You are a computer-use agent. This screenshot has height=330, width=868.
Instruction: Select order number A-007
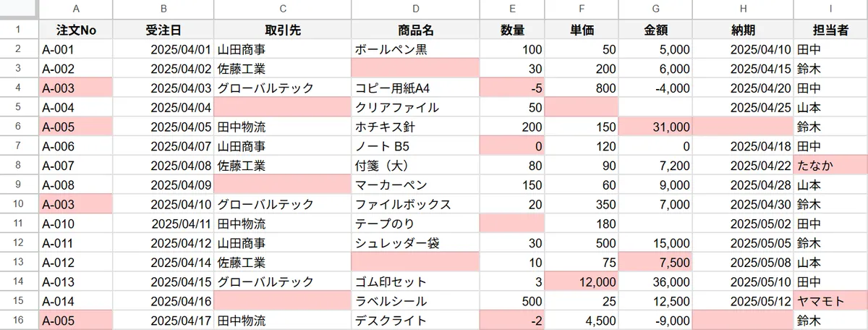[x=76, y=165]
